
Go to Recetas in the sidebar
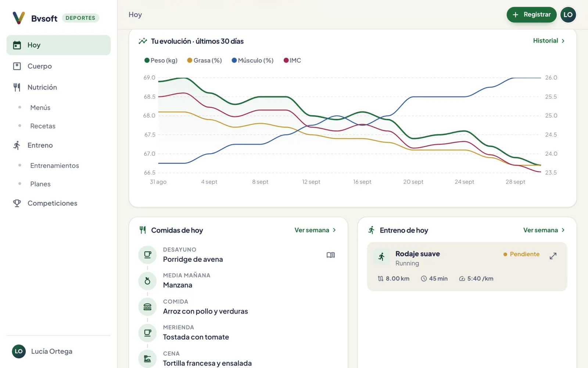(x=43, y=126)
